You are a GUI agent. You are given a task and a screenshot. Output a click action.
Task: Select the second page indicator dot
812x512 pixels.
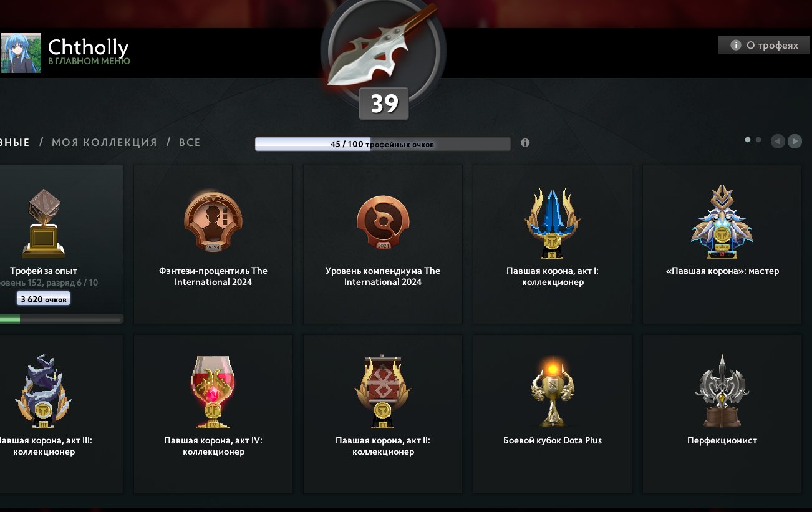758,140
